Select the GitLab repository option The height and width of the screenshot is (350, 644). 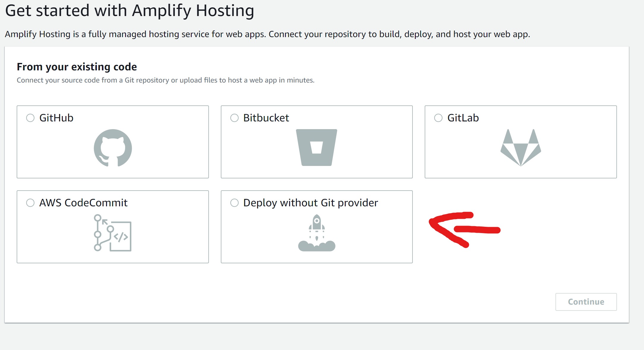click(x=438, y=117)
